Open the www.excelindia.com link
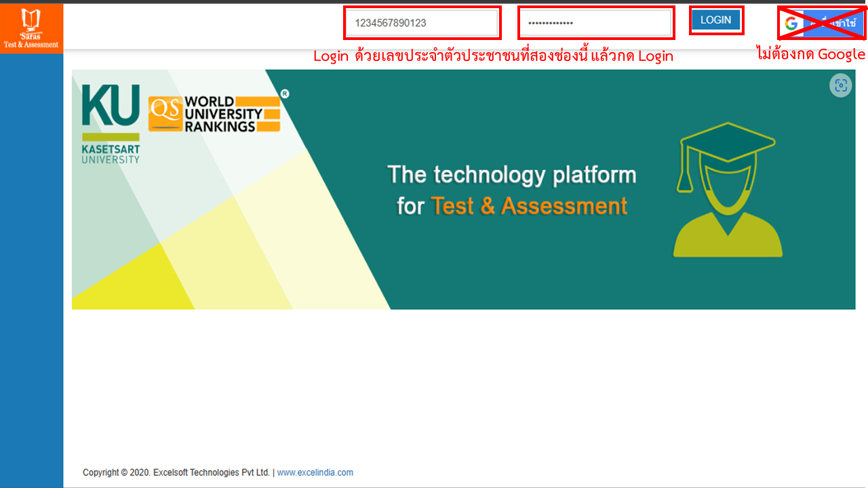 (315, 472)
